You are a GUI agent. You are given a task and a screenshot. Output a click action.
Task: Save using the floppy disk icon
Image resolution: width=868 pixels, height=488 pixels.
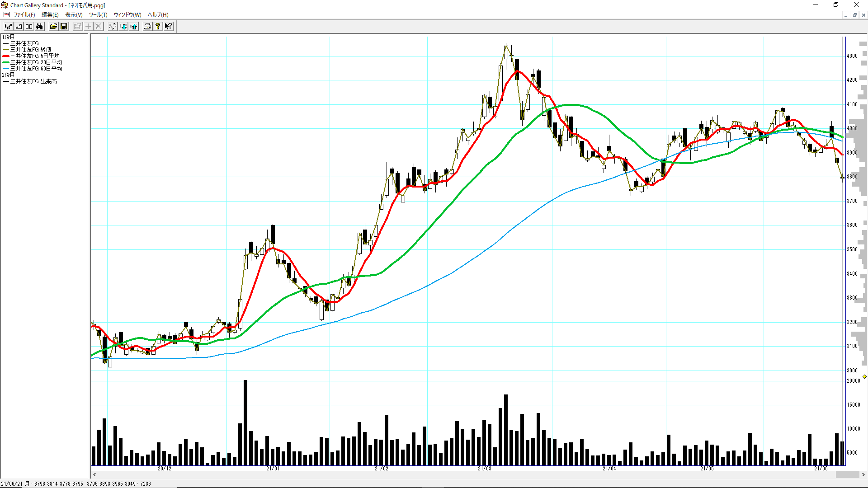(64, 27)
